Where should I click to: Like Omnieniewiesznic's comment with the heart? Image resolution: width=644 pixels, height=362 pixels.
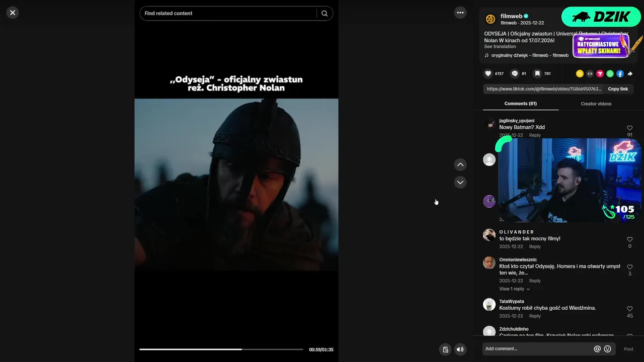pyautogui.click(x=629, y=267)
